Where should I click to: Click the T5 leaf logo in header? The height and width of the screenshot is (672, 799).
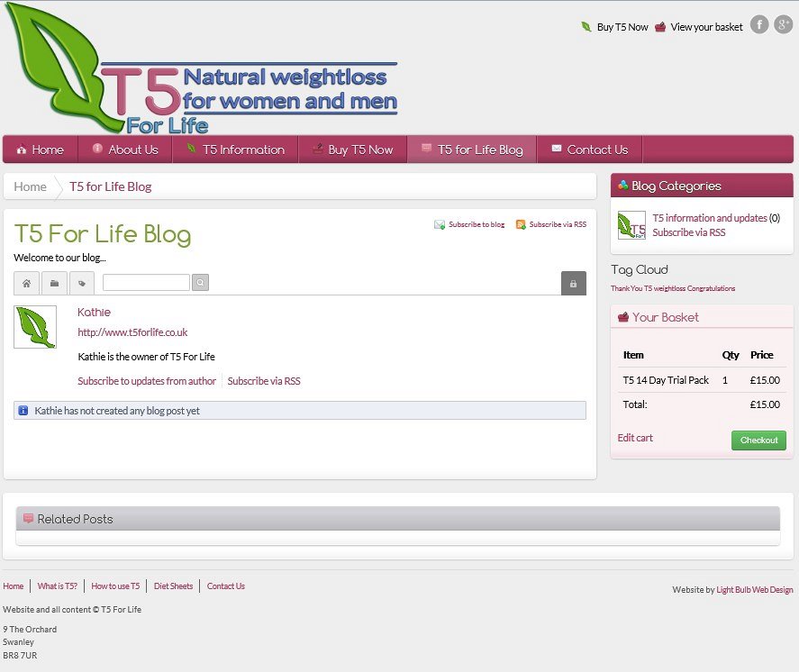tap(63, 68)
